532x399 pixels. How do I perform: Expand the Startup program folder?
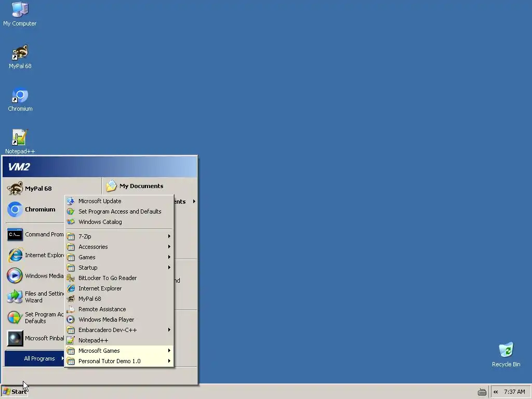(x=119, y=268)
